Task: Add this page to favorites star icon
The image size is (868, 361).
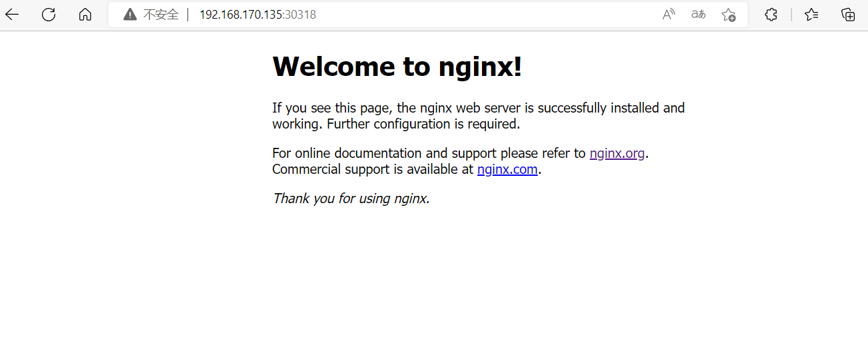Action: pos(729,15)
